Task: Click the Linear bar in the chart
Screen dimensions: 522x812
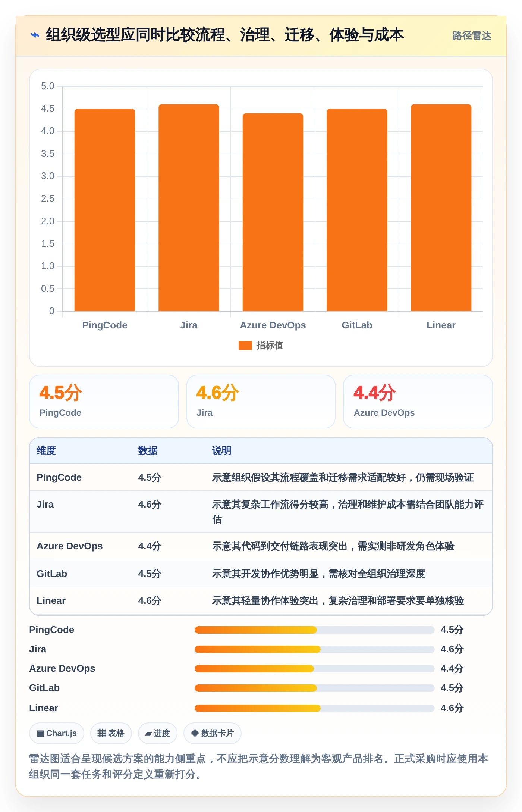Action: pos(441,208)
